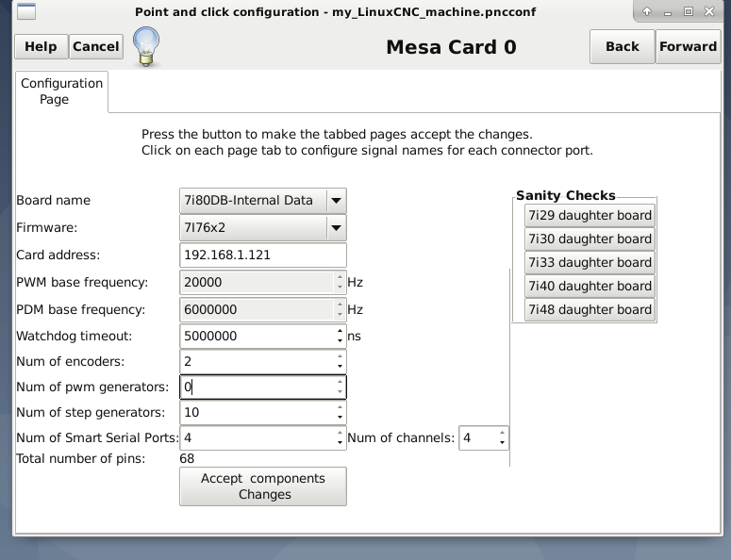Run the 7i48 daughter board check
Viewport: 731px width, 560px height.
[x=590, y=309]
